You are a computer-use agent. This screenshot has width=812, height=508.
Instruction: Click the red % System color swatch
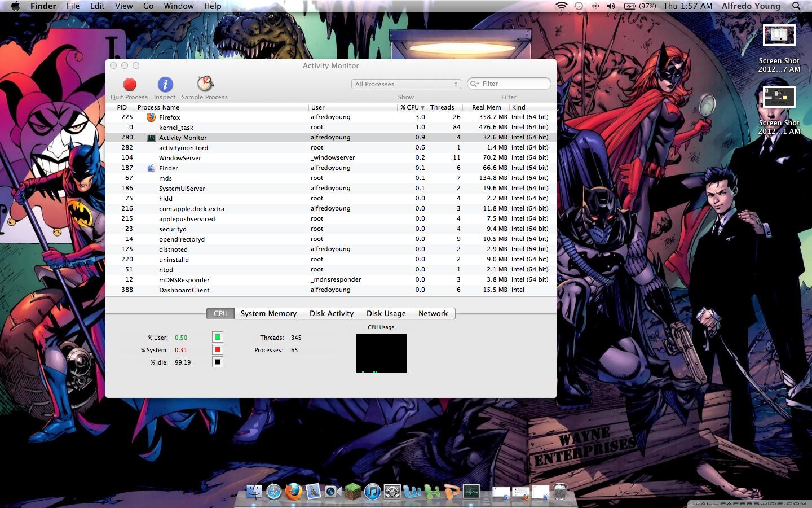(218, 349)
